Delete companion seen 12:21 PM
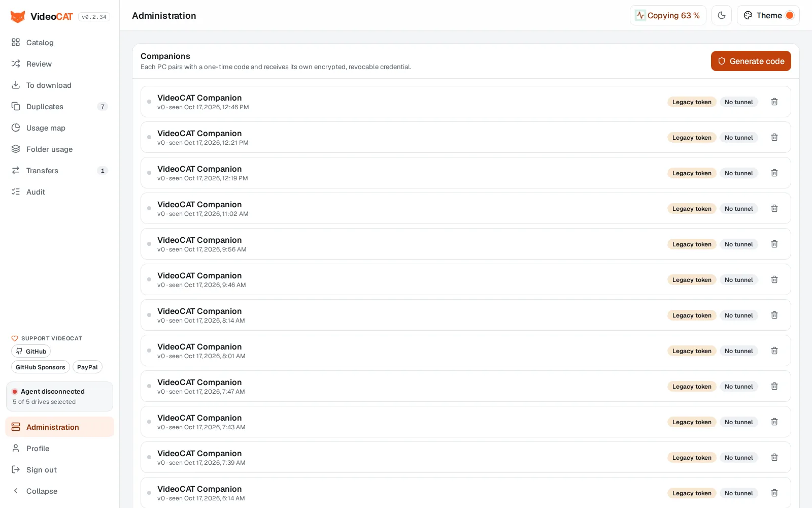This screenshot has width=812, height=508. 774,137
